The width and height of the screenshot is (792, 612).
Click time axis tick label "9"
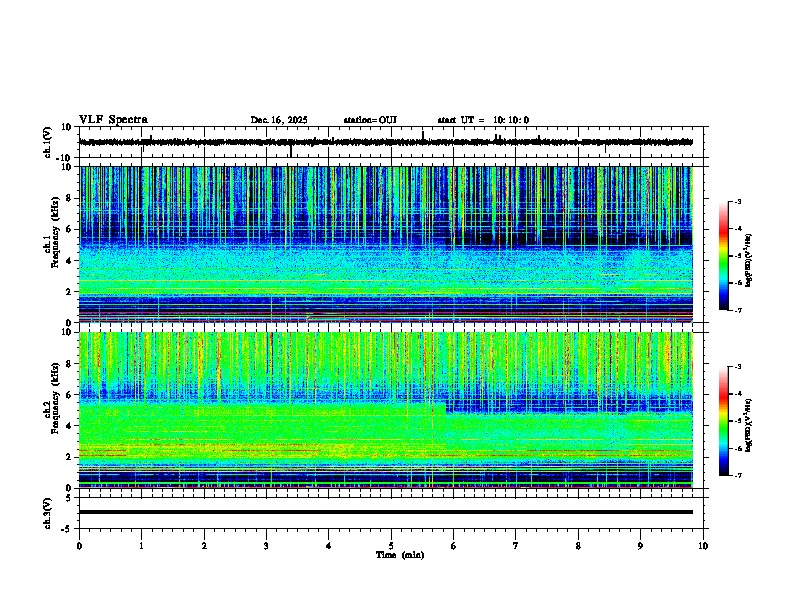640,546
